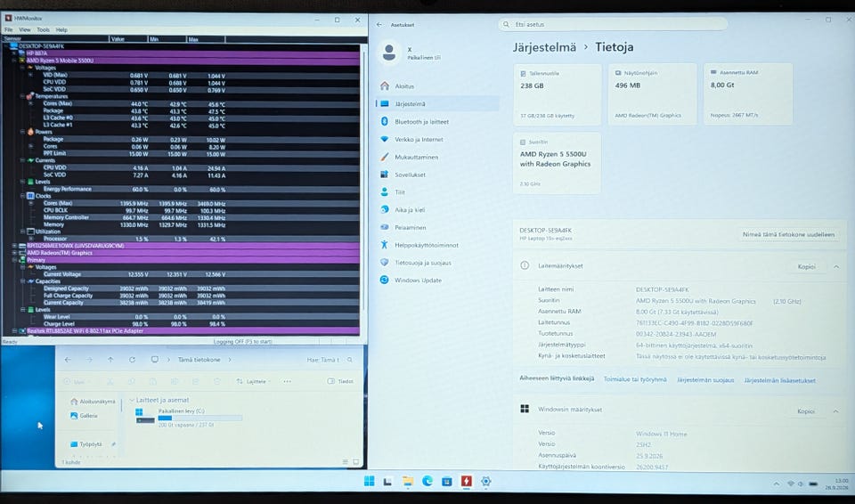
Task: Open Toimialue tai työryhmä link
Action: click(635, 379)
